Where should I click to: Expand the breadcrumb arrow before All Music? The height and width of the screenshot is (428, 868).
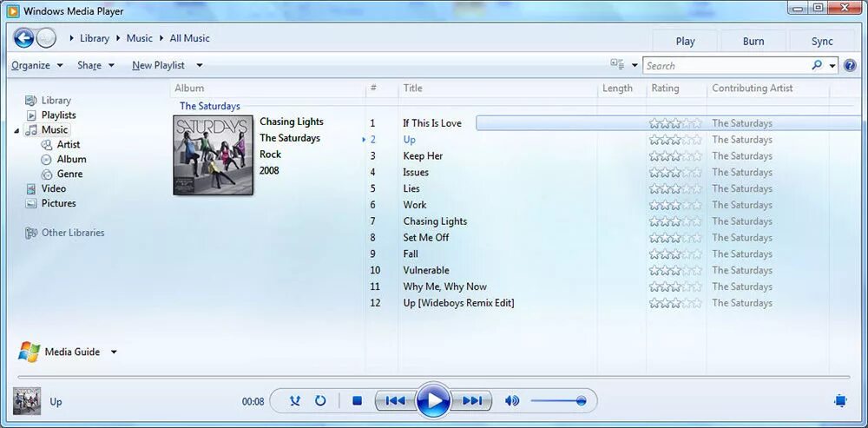[161, 38]
